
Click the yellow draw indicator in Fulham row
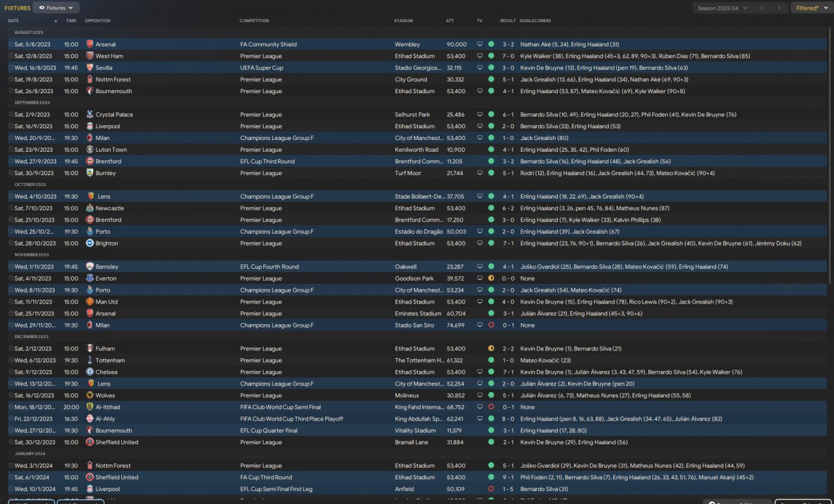pos(491,349)
